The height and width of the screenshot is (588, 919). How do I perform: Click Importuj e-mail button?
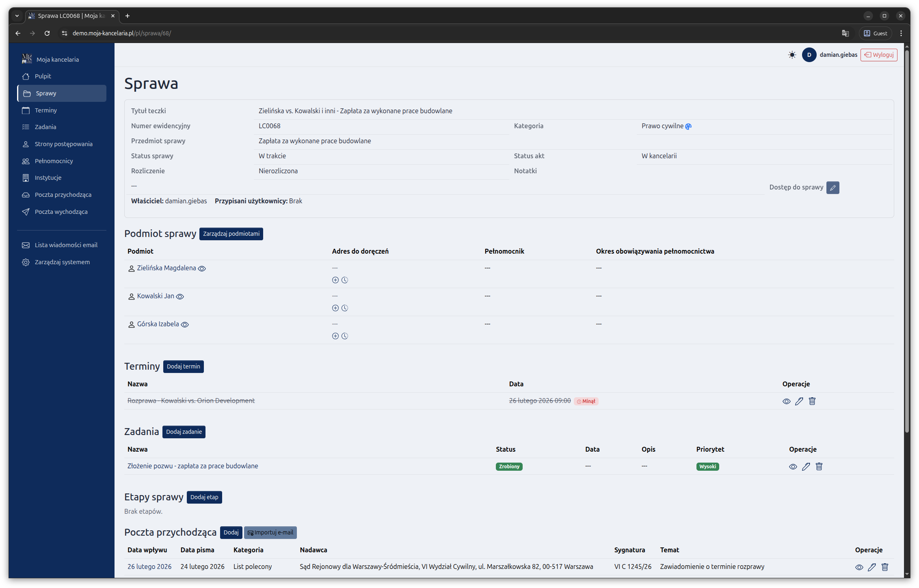point(270,532)
